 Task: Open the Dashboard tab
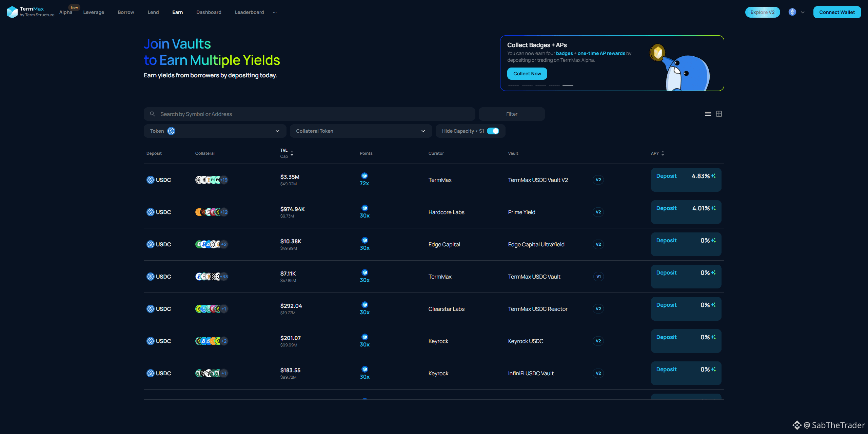click(x=209, y=12)
